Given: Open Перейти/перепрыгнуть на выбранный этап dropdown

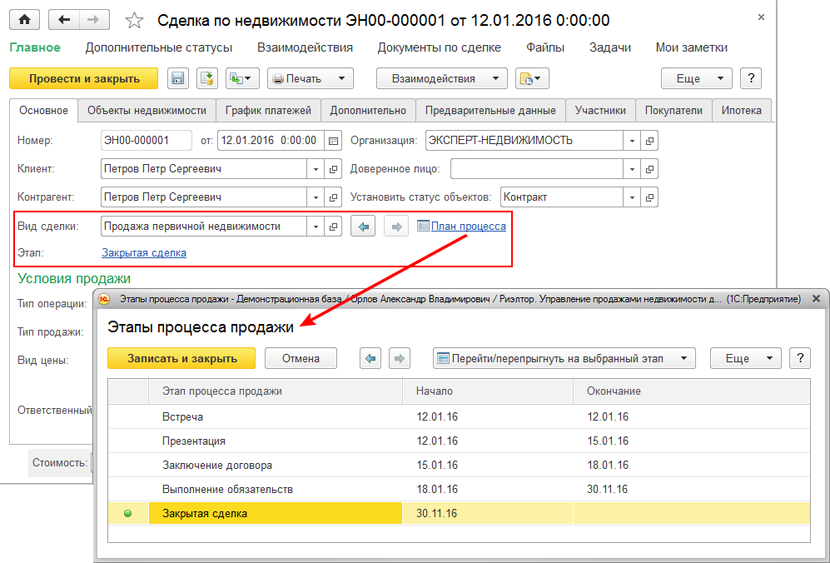Looking at the screenshot, I should pos(564,358).
